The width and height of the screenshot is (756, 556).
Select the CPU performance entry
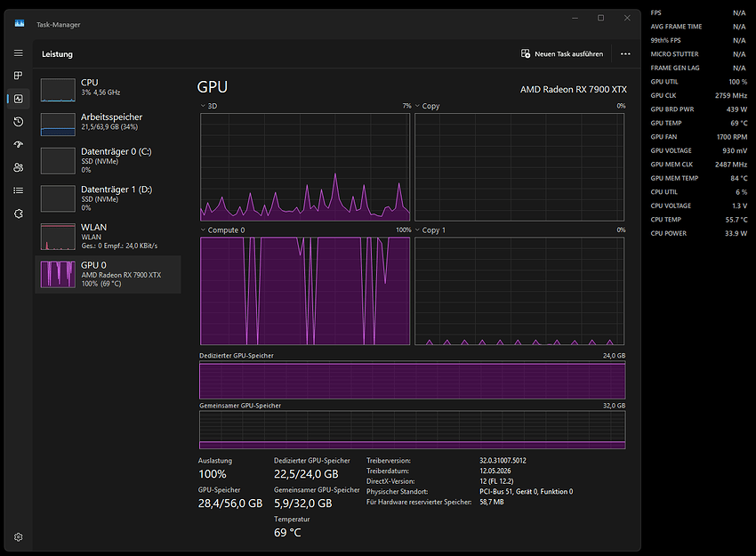coord(108,89)
